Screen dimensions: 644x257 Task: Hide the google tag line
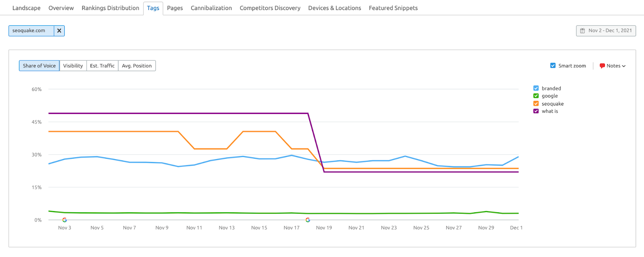536,96
